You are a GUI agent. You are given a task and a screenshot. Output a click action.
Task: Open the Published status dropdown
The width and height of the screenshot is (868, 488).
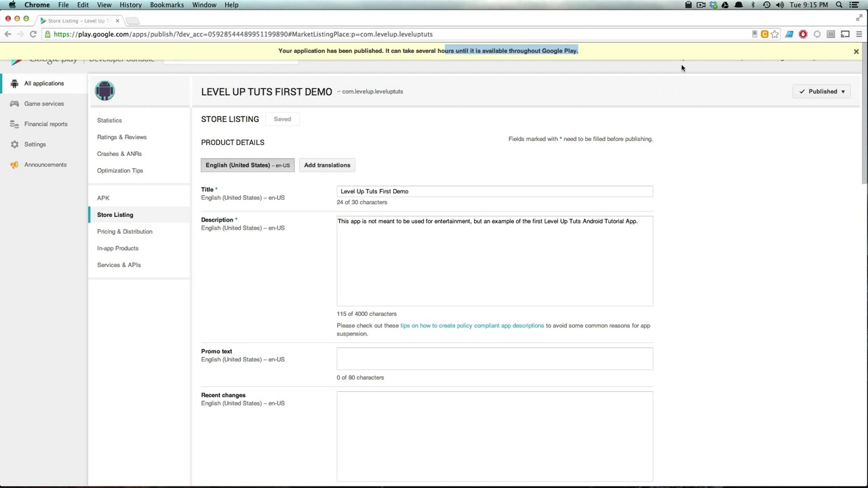(823, 91)
